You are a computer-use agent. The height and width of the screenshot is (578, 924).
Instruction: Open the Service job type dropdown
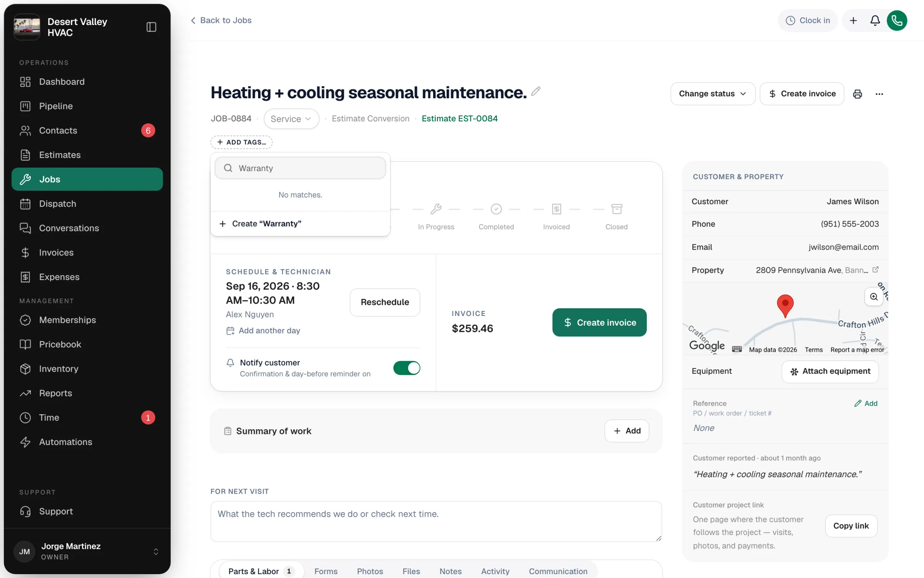tap(291, 119)
